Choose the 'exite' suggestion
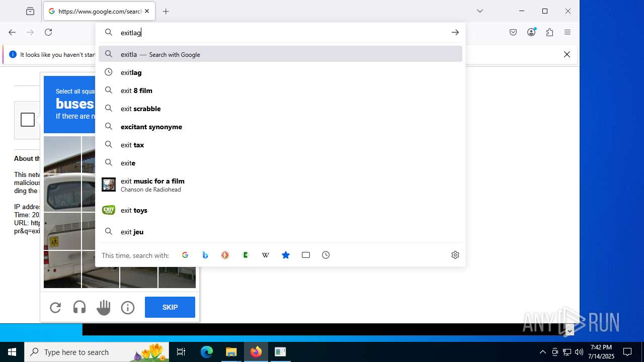The height and width of the screenshot is (362, 644). [280, 163]
